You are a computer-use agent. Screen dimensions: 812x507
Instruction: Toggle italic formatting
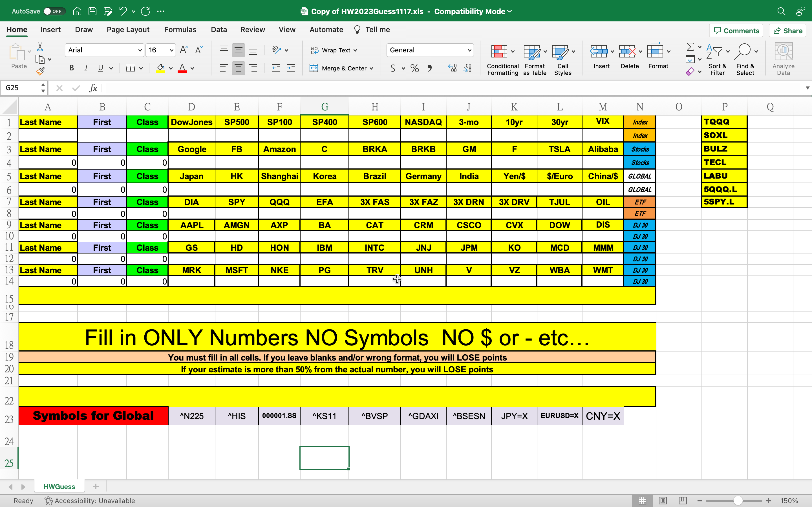[86, 68]
